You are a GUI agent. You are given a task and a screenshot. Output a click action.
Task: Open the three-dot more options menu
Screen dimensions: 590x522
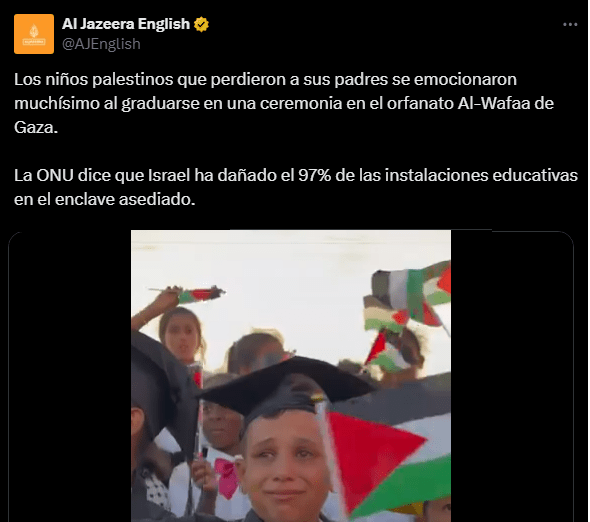(x=570, y=24)
